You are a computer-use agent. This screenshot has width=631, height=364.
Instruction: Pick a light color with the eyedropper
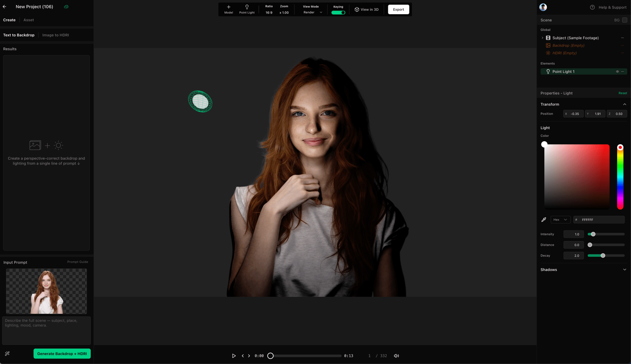click(x=544, y=219)
